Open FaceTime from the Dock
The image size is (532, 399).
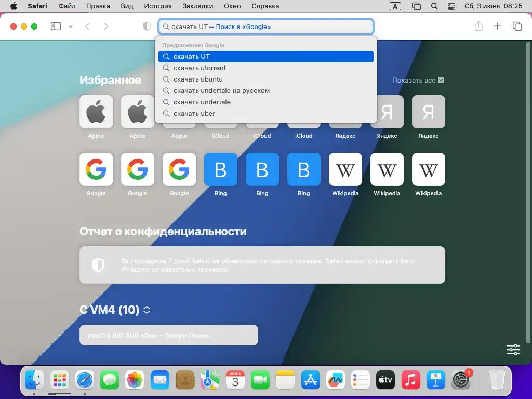click(x=260, y=380)
